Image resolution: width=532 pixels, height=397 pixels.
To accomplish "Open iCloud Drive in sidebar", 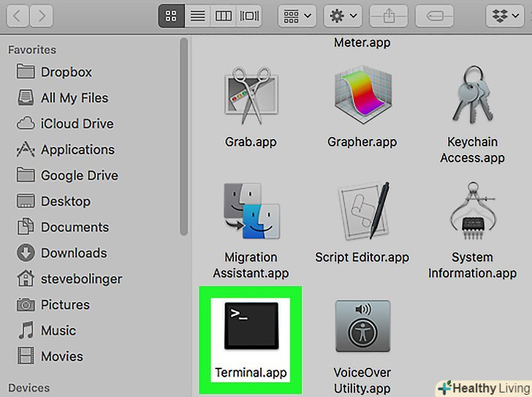I will (x=65, y=124).
